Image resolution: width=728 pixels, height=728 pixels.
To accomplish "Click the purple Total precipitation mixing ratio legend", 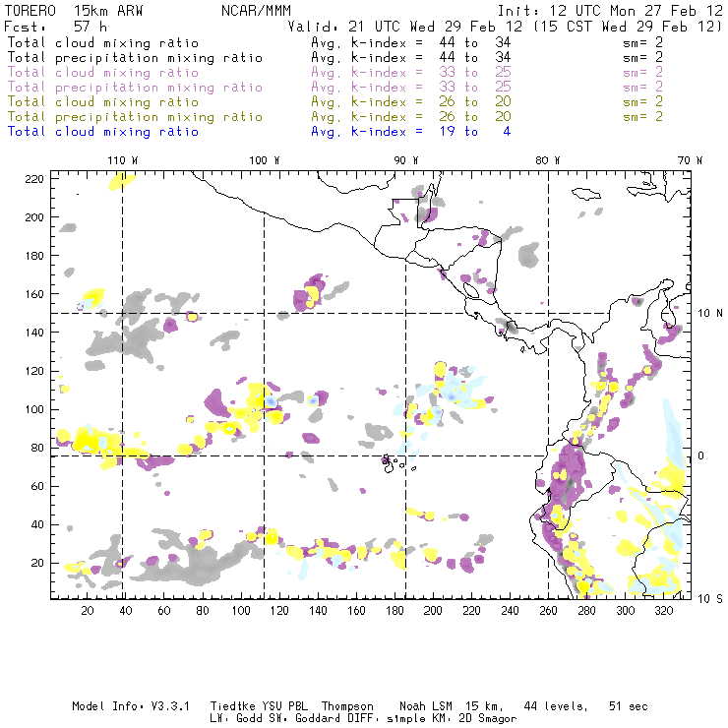I will 135,88.
